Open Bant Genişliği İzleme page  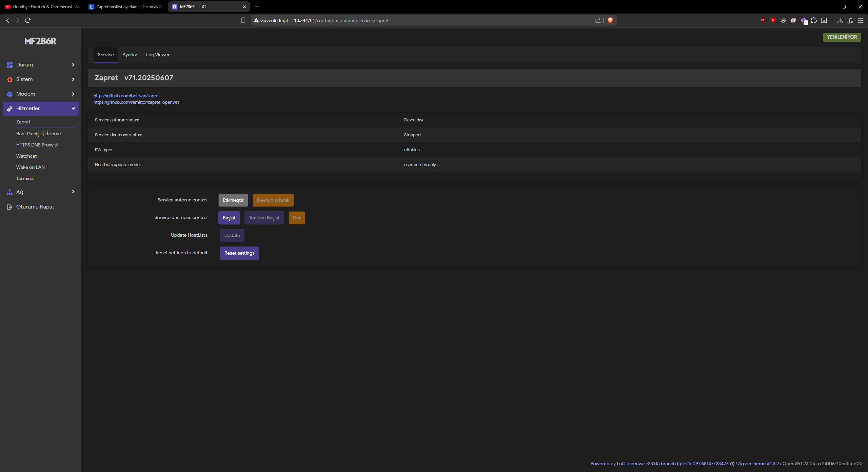(39, 134)
